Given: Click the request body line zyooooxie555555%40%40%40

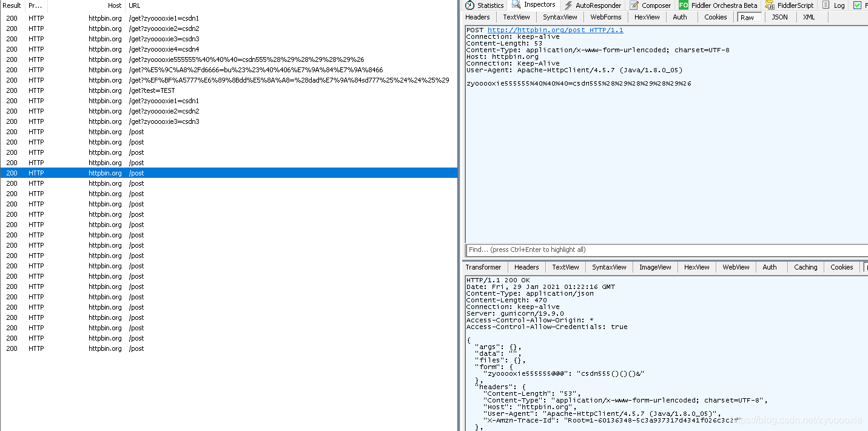Looking at the screenshot, I should [x=579, y=83].
